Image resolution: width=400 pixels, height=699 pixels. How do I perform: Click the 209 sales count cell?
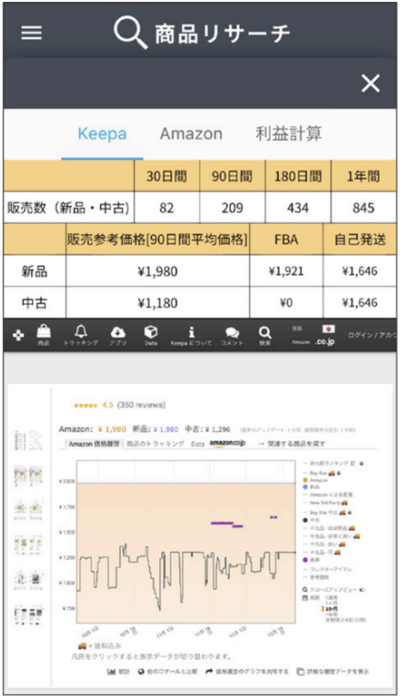click(232, 208)
